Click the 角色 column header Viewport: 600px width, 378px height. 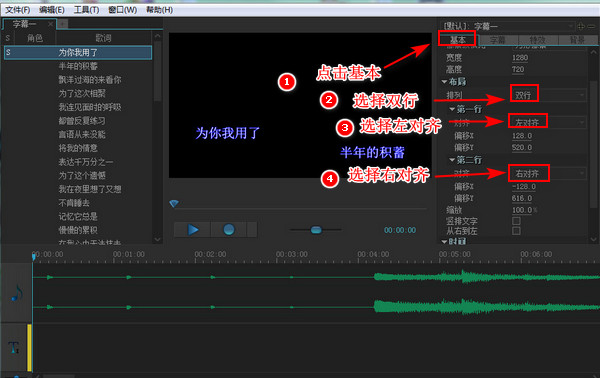click(x=35, y=38)
